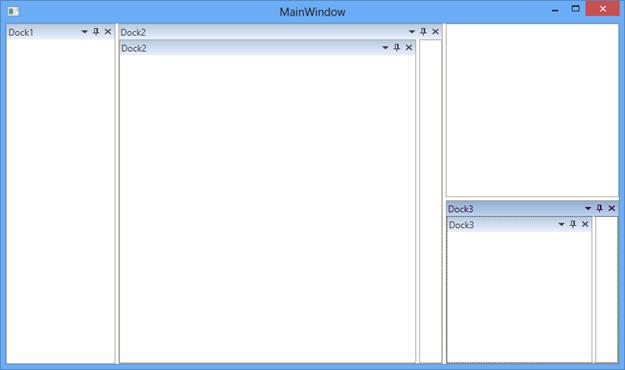Viewport: 625px width, 370px height.
Task: Open the nested inner Dock2 dropdown arrow
Action: 385,48
